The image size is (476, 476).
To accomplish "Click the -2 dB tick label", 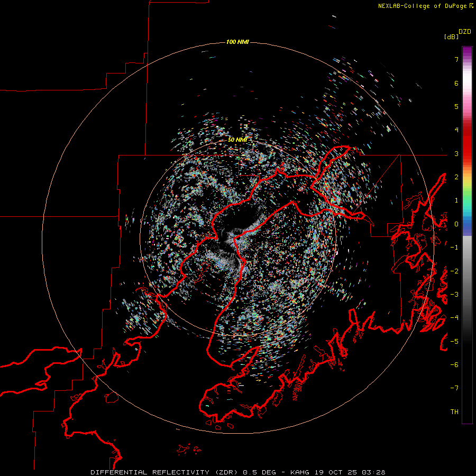I will 454,271.
